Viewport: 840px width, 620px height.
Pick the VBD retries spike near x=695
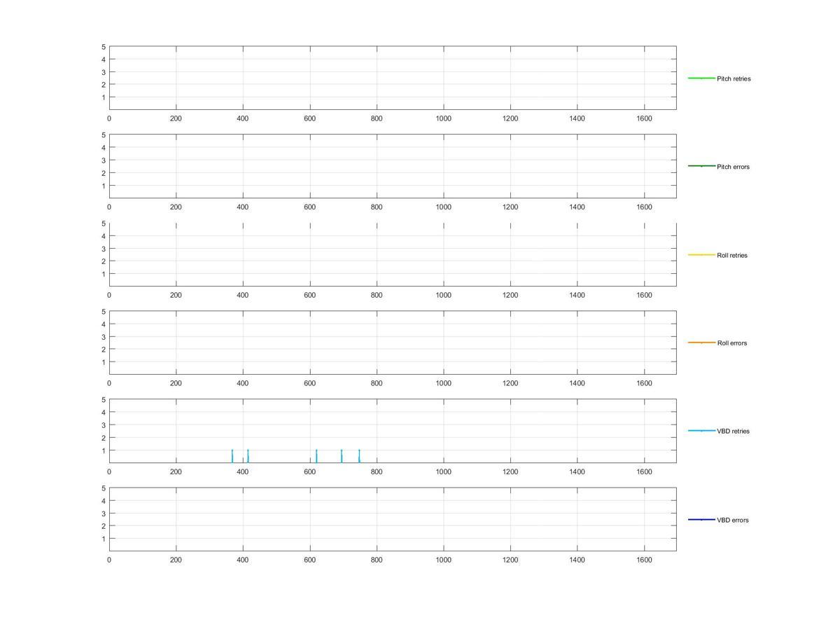pyautogui.click(x=342, y=456)
